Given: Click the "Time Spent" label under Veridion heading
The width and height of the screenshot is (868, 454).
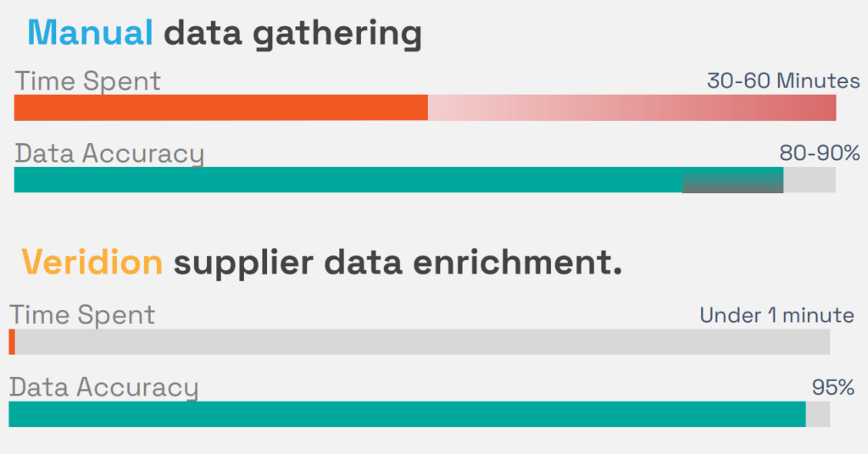Looking at the screenshot, I should [x=82, y=315].
